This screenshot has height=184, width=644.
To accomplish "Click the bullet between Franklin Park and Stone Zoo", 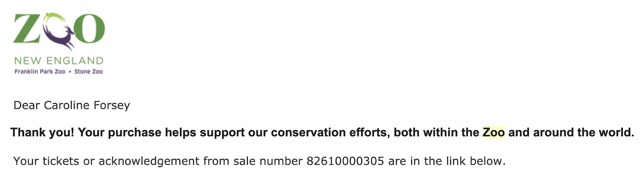I will [70, 72].
